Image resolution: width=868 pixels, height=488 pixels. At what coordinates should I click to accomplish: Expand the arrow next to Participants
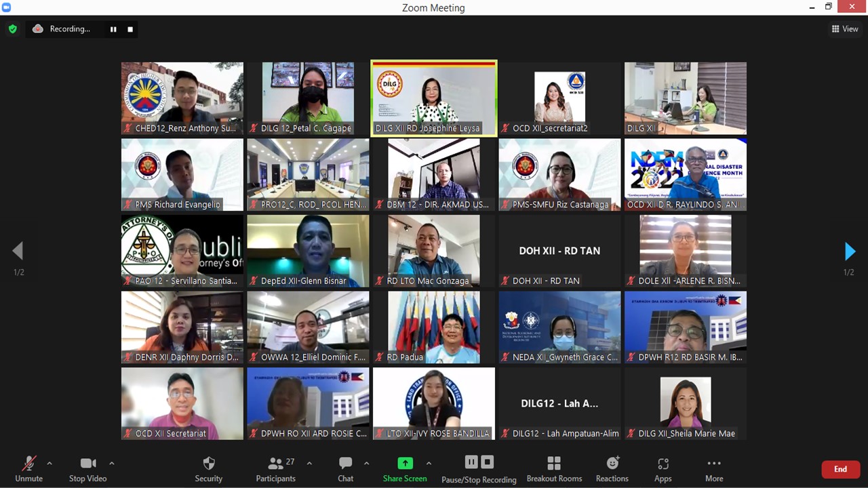(x=309, y=464)
